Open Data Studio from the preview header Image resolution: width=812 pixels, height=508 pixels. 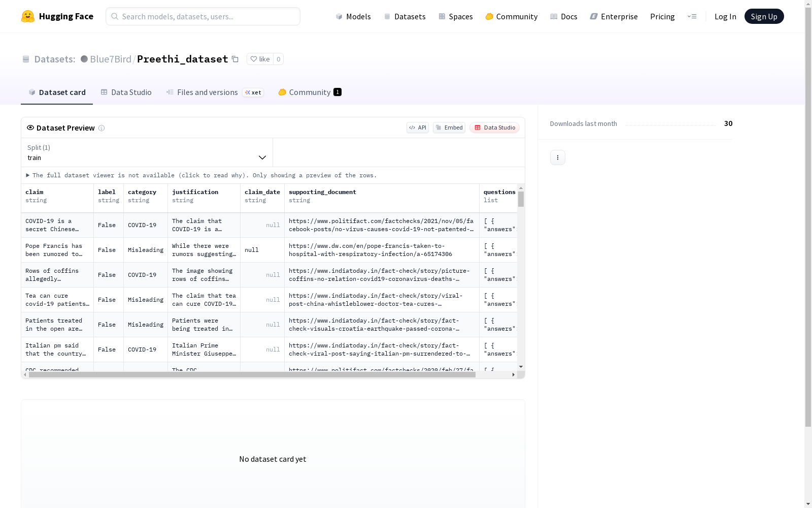(495, 128)
